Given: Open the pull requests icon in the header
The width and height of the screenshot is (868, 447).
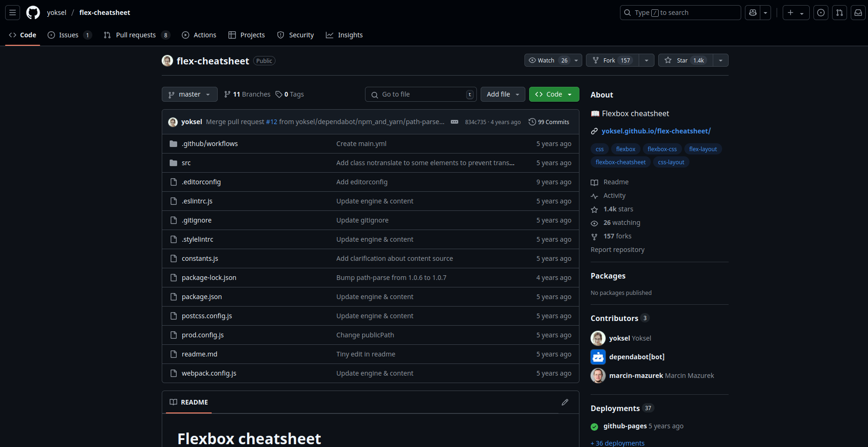Looking at the screenshot, I should (x=840, y=13).
